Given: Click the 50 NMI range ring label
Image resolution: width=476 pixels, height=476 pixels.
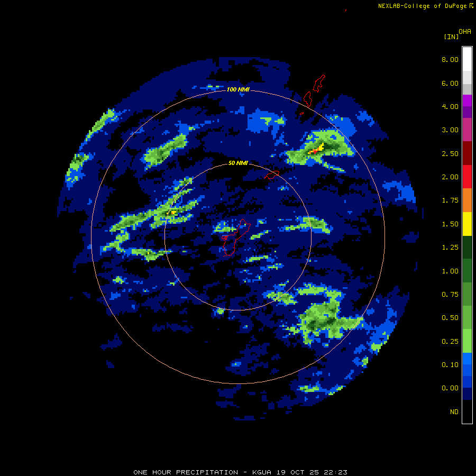Looking at the screenshot, I should click(x=238, y=163).
